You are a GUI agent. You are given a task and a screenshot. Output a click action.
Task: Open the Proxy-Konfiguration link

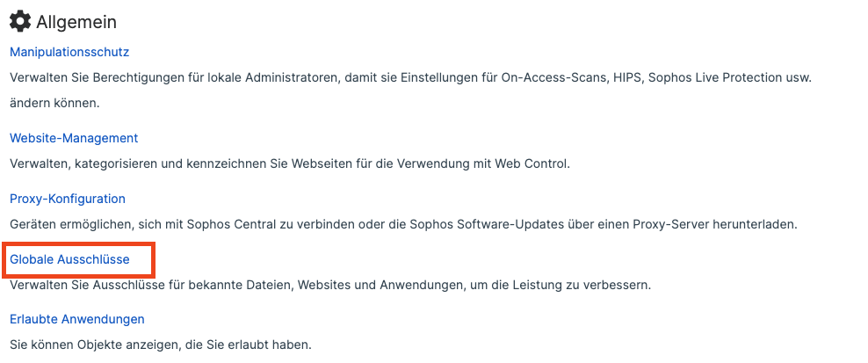click(x=68, y=199)
